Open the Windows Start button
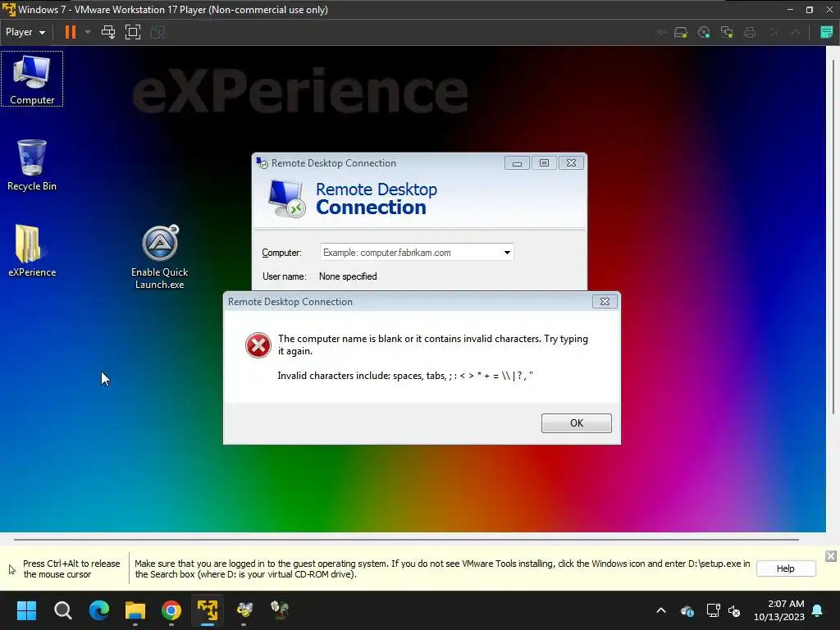Screen dimensions: 840x630 26,610
